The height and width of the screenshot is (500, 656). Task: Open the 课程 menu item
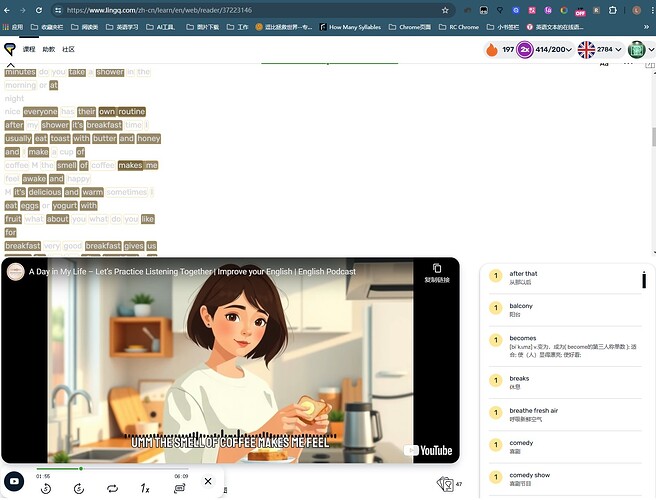tap(29, 49)
